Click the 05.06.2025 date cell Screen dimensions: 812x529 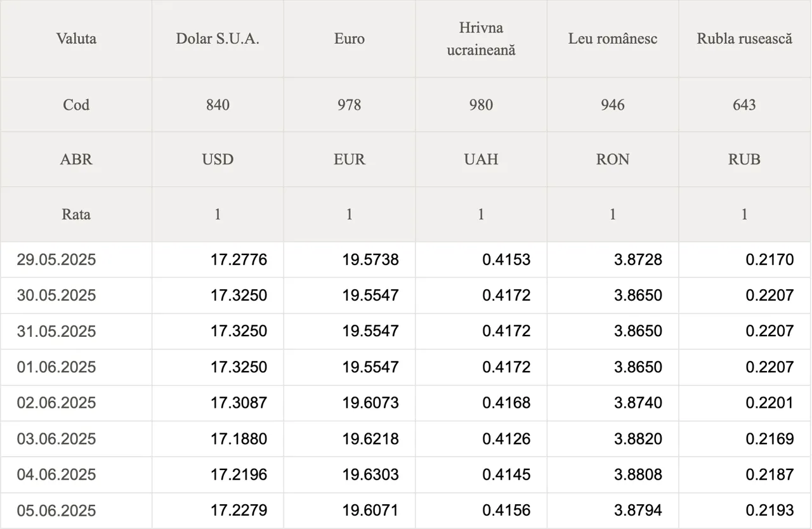point(56,511)
